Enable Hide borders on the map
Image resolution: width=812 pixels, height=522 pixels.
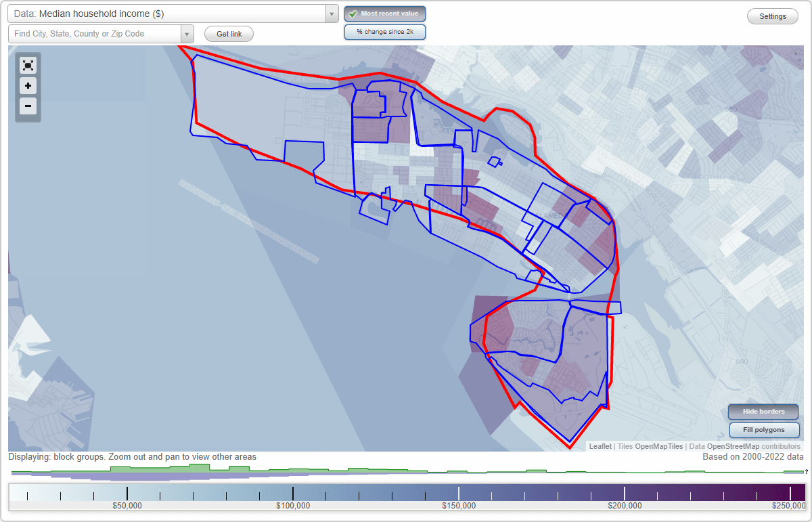[763, 412]
